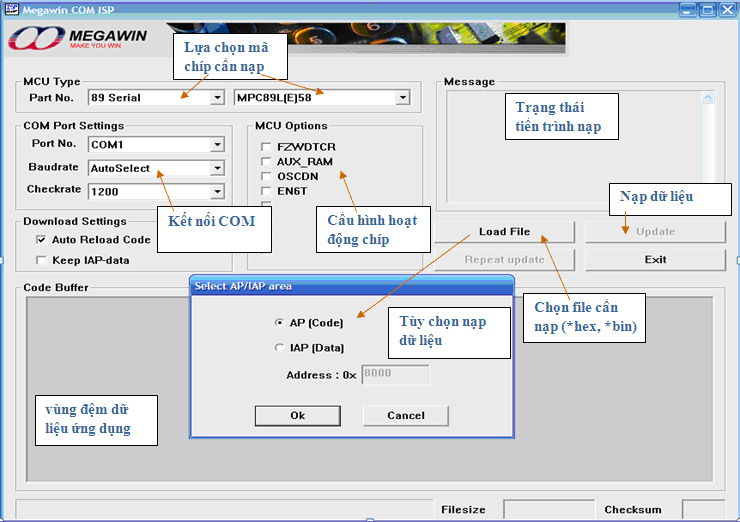Click the Megawin app icon in title bar
The image size is (740, 522).
(11, 9)
